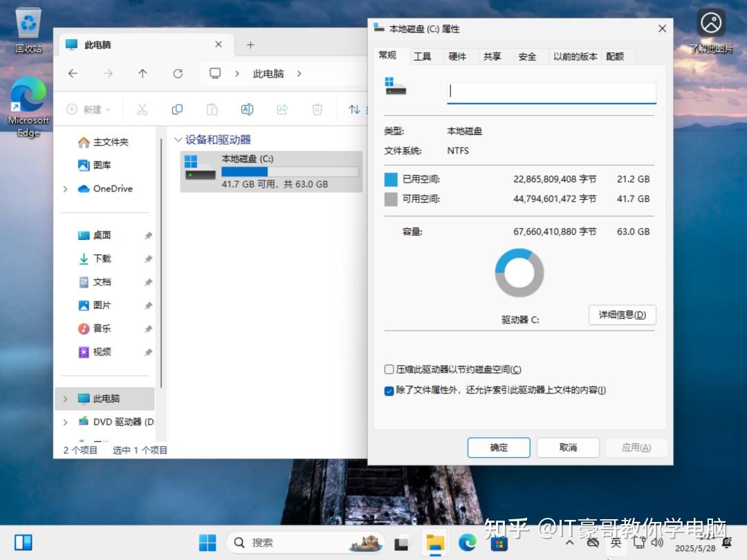Click the Copy icon in the toolbar
This screenshot has width=747, height=560.
pos(177,109)
